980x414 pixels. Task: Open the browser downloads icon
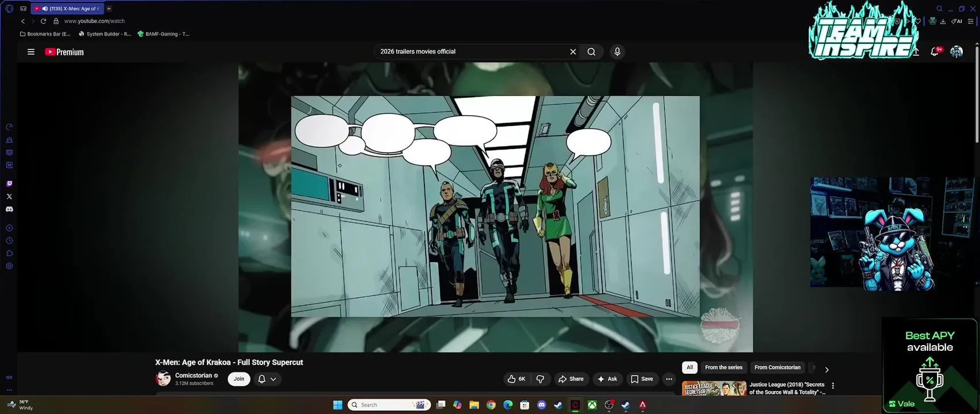pos(943,21)
